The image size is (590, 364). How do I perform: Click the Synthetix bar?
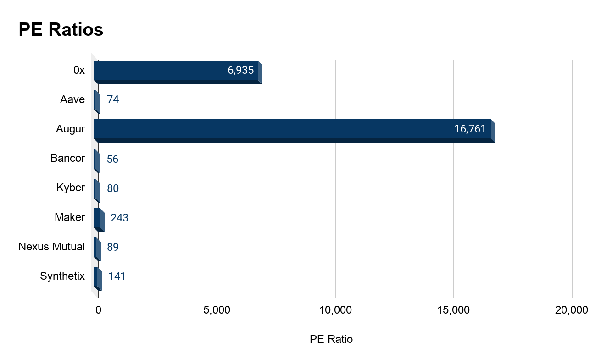pos(97,277)
